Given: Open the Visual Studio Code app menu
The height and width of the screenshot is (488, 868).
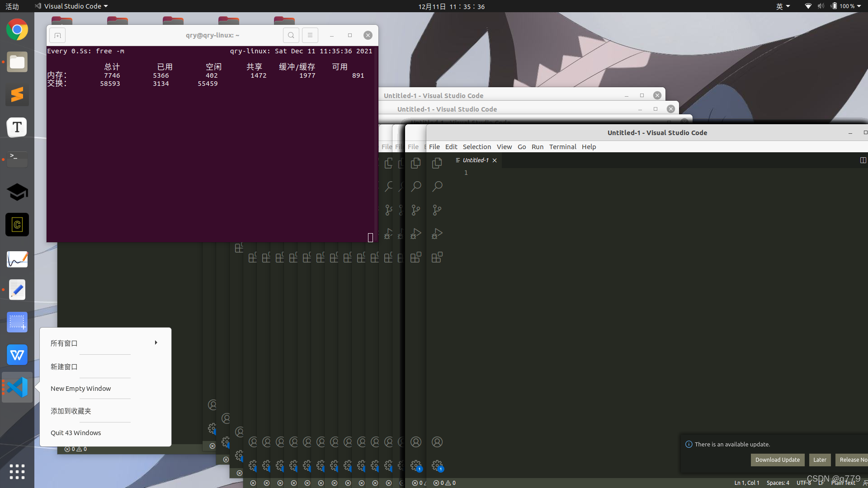Looking at the screenshot, I should 72,6.
